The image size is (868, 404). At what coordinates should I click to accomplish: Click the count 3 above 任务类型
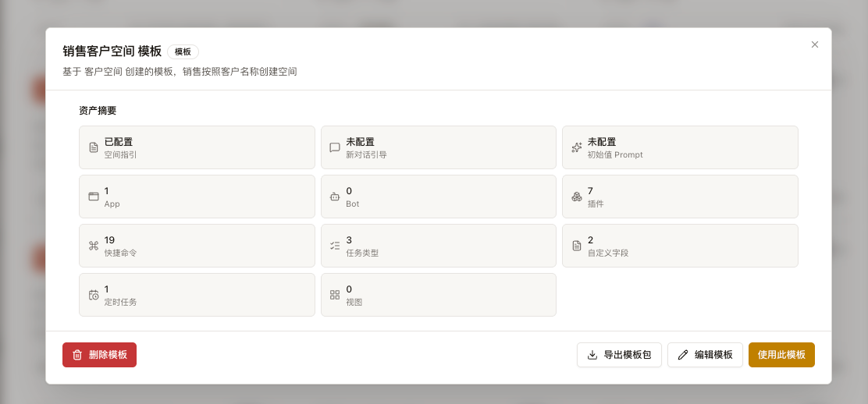349,240
